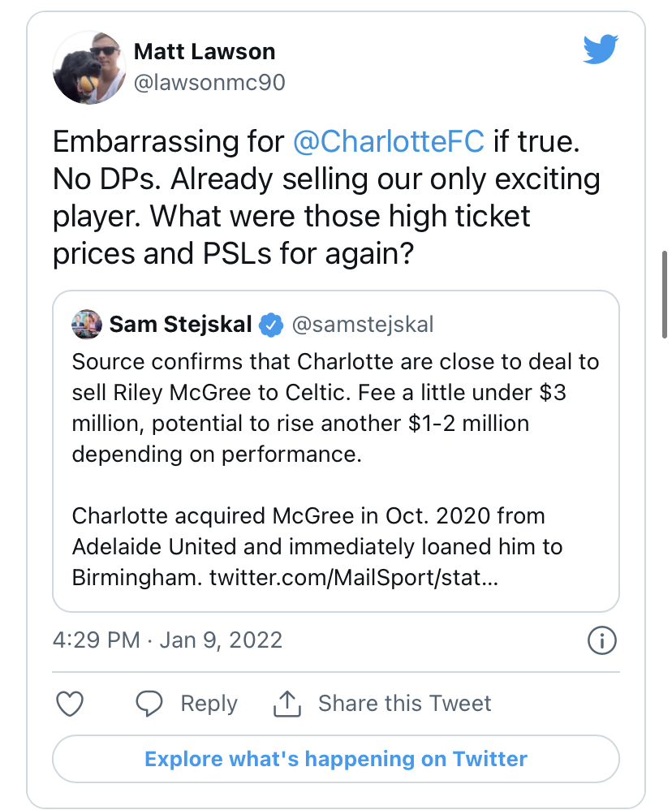The image size is (672, 810).
Task: Open the quoted tweet about Riley McGree
Action: pyautogui.click(x=335, y=438)
